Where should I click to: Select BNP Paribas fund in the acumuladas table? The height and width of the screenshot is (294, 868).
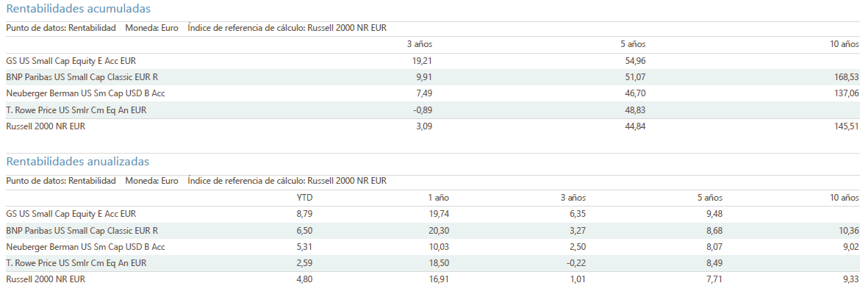tap(82, 77)
